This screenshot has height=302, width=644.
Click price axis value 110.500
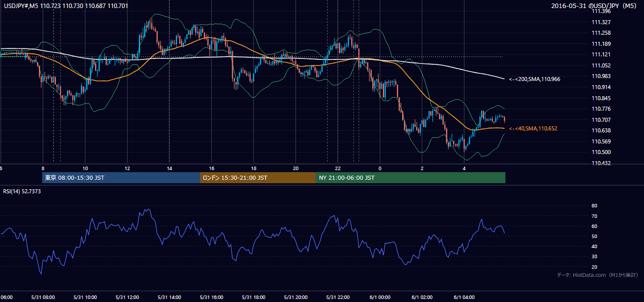[x=600, y=152]
